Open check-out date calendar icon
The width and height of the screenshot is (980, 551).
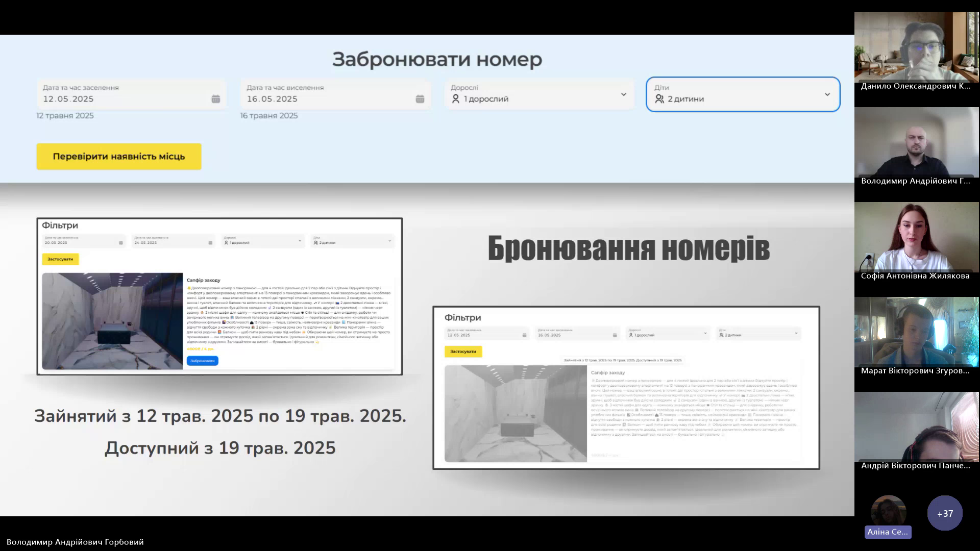pyautogui.click(x=420, y=99)
